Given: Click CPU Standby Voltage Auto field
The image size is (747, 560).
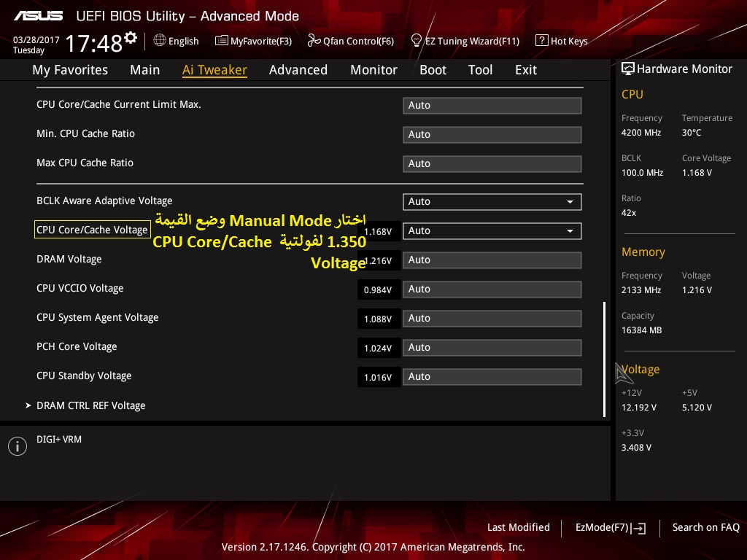Looking at the screenshot, I should (x=492, y=377).
